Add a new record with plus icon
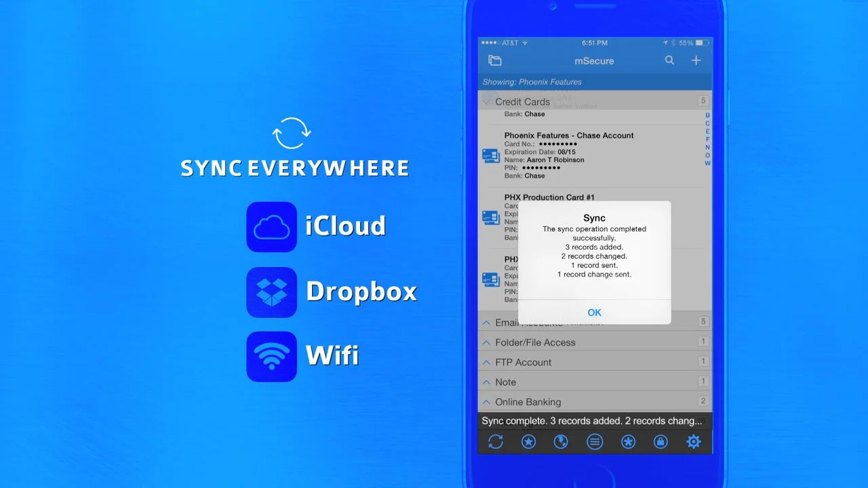The height and width of the screenshot is (488, 868). pos(696,60)
